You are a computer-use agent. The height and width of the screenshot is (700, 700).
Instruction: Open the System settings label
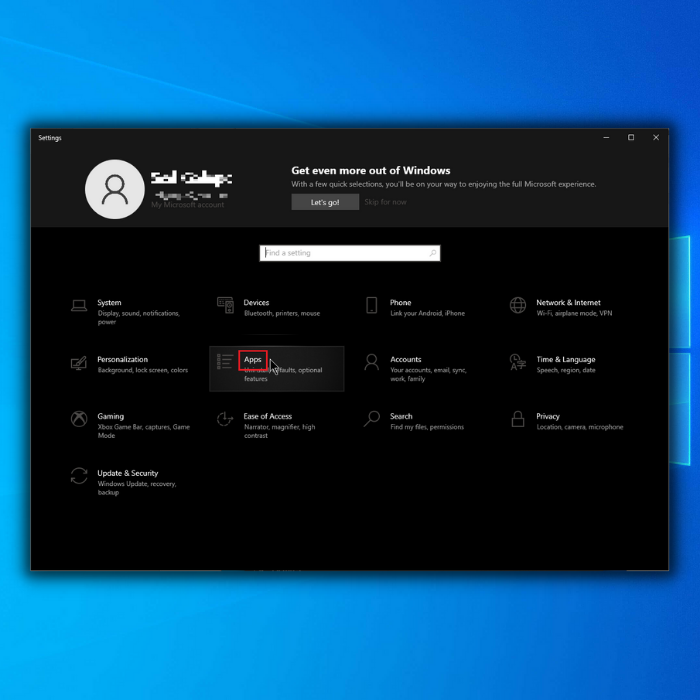[109, 303]
